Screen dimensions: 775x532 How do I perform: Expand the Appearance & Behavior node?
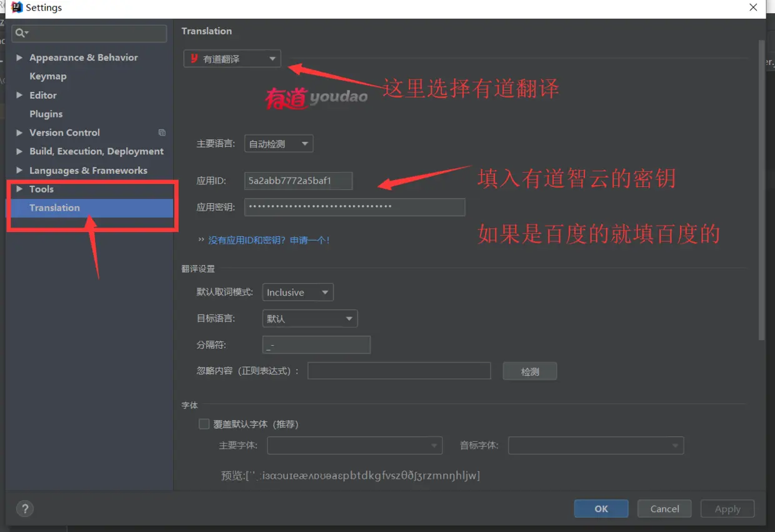click(19, 57)
